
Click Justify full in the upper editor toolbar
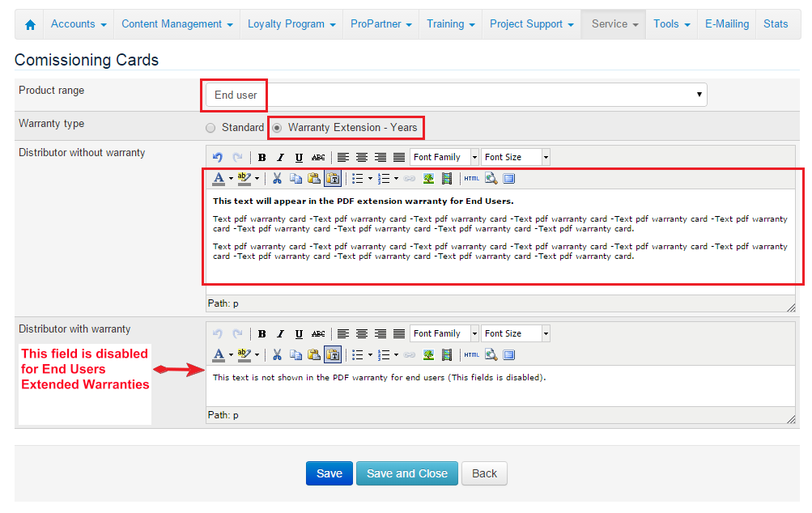click(x=399, y=157)
